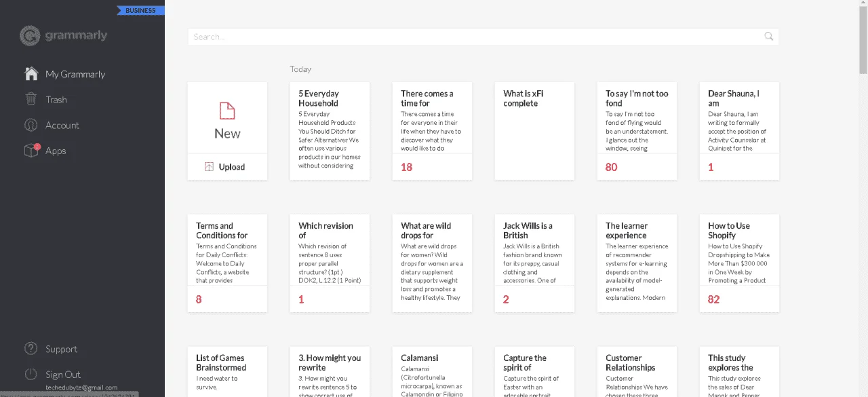Click the New document page icon

pyautogui.click(x=227, y=111)
